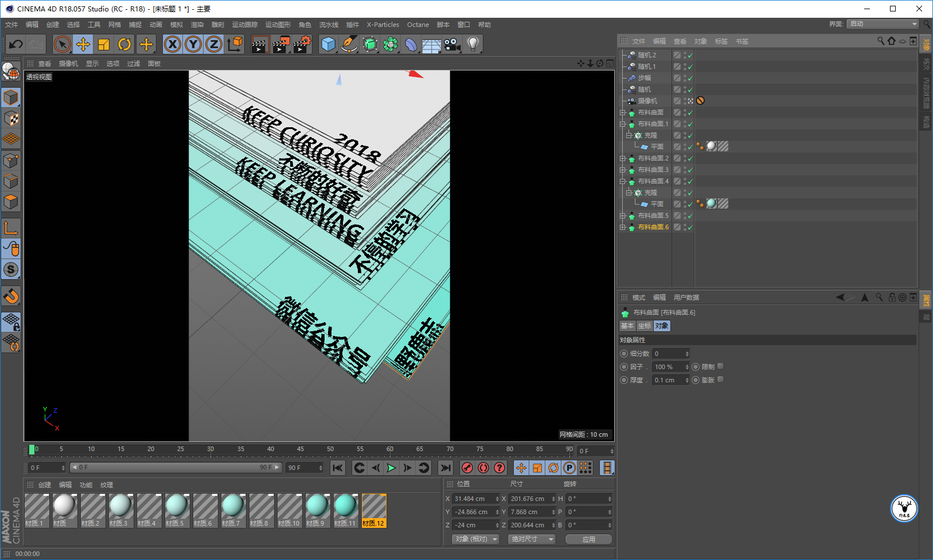Open the deformer objects icon
The width and height of the screenshot is (933, 560).
click(411, 44)
